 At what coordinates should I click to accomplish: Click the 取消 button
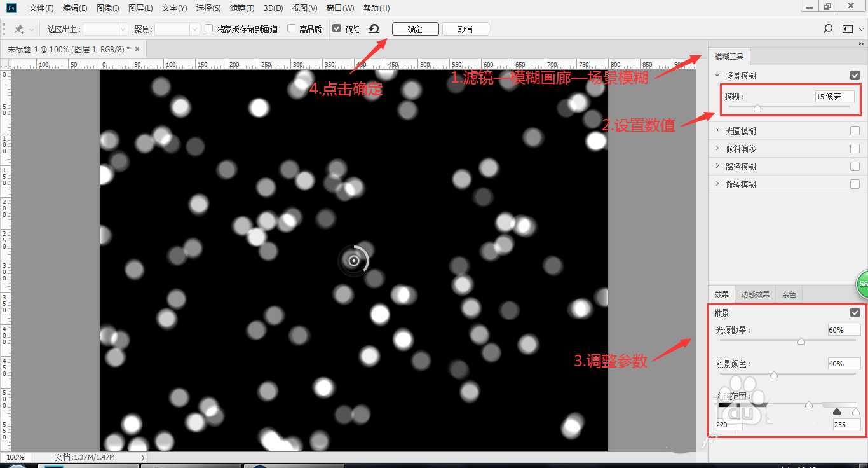pos(465,29)
